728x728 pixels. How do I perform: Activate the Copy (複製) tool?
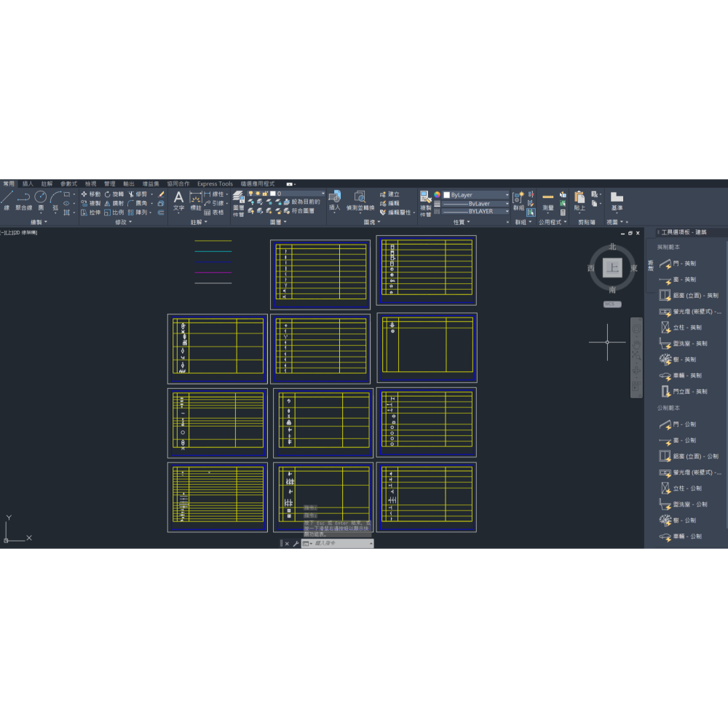pyautogui.click(x=90, y=204)
